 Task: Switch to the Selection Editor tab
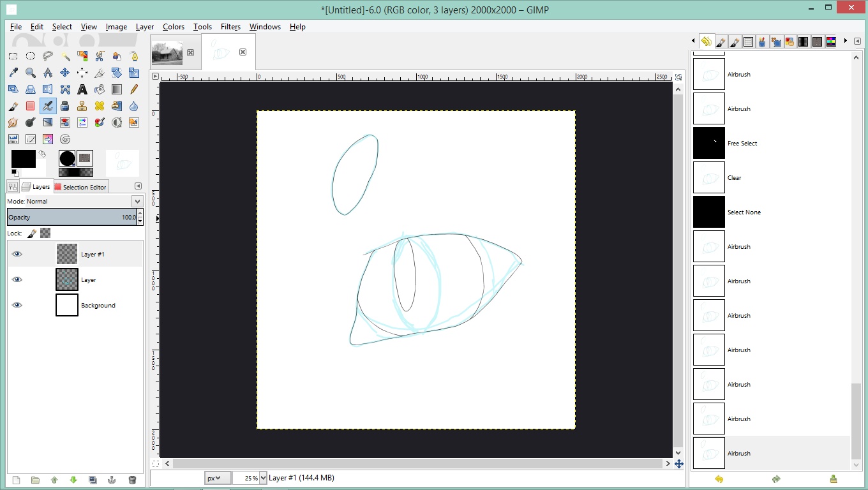(80, 187)
